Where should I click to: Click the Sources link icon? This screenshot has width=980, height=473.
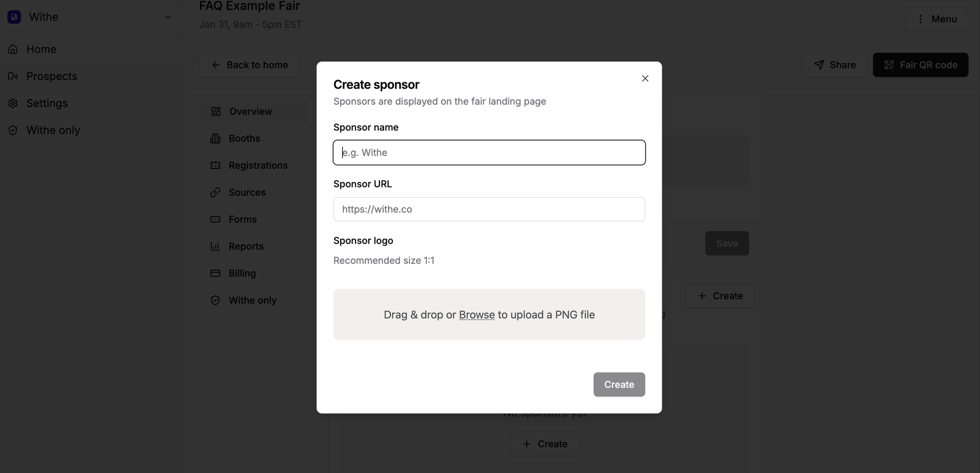point(215,192)
